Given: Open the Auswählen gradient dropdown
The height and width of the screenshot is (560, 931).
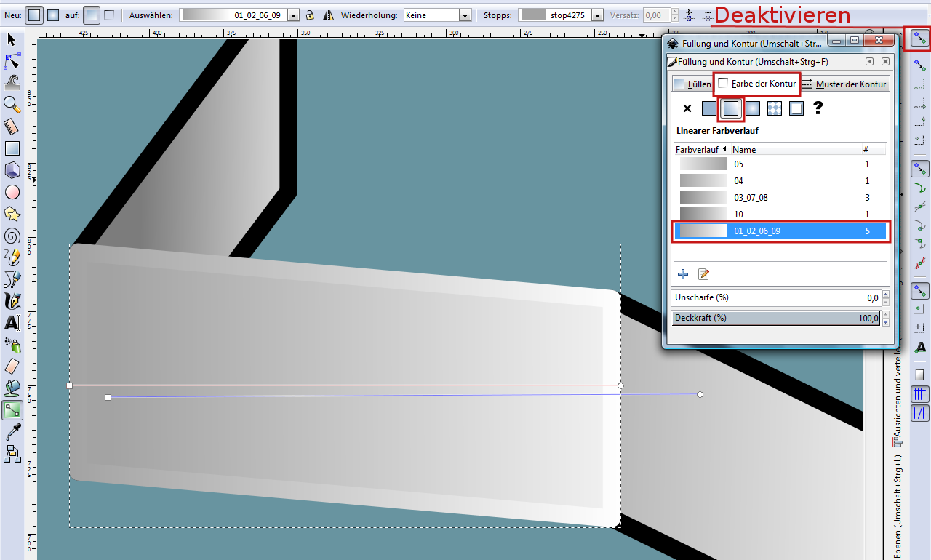Looking at the screenshot, I should tap(293, 15).
